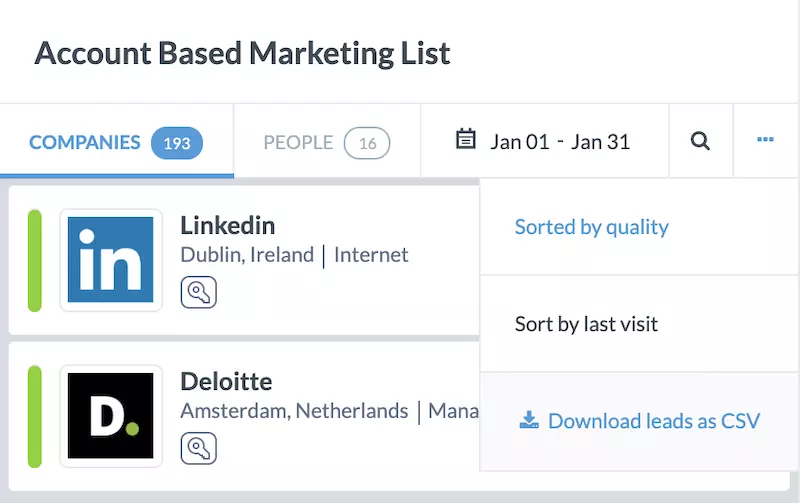Click LinkedIn's green quality indicator bar
Viewport: 800px width, 503px height.
click(35, 260)
